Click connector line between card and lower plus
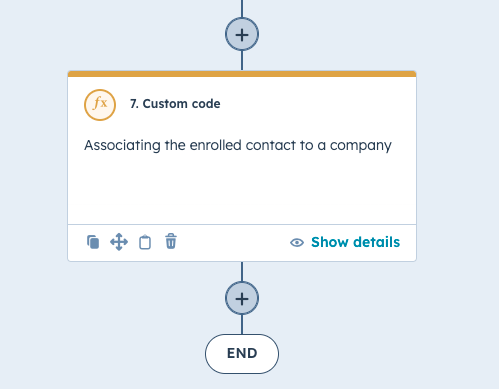This screenshot has width=499, height=389. (242, 272)
